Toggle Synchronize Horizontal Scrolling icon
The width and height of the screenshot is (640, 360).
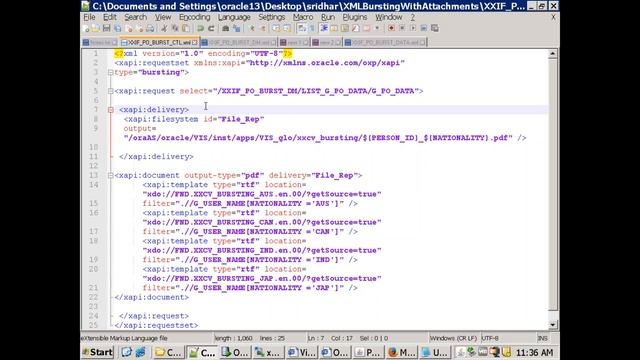click(x=287, y=28)
